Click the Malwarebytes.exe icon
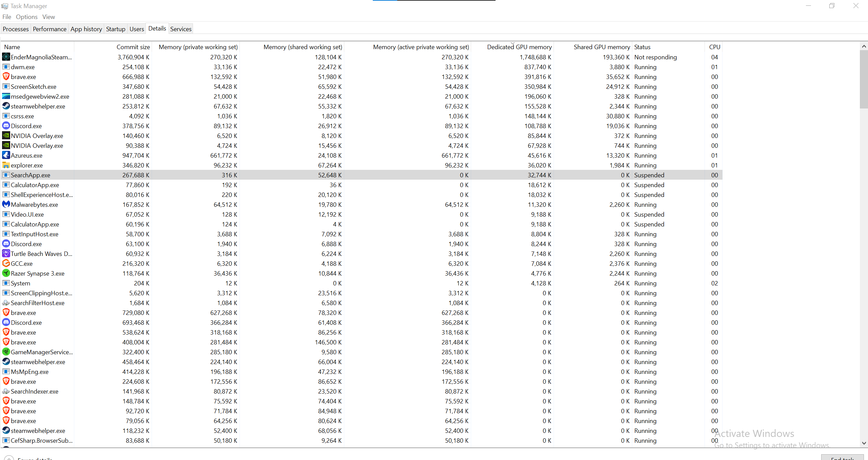The height and width of the screenshot is (460, 868). tap(6, 204)
